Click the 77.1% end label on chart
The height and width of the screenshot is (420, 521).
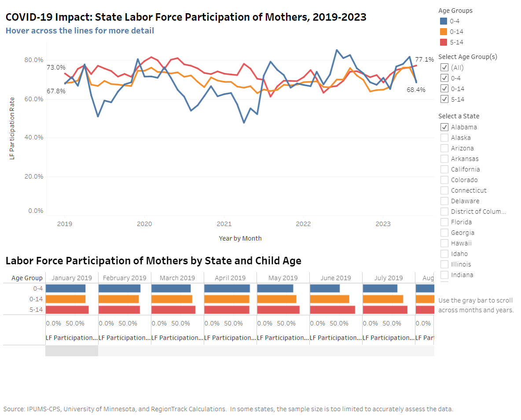point(424,59)
